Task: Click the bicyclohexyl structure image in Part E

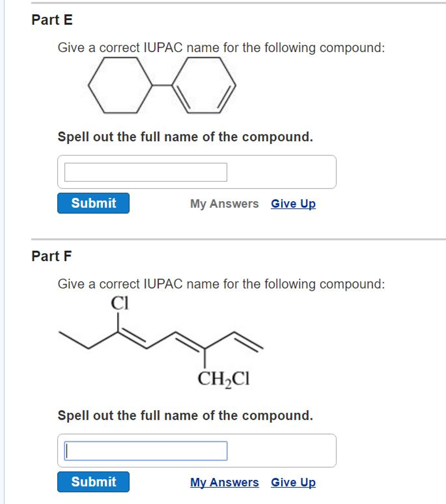Action: coord(162,85)
